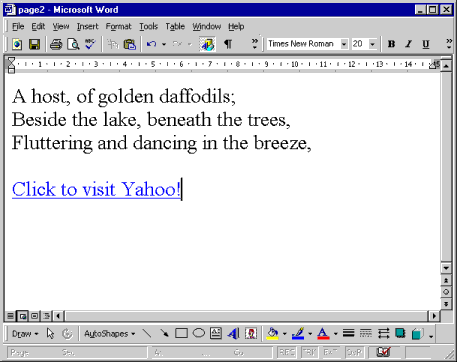Switch to Print Layout View button
Image resolution: width=457 pixels, height=362 pixels.
[34, 316]
